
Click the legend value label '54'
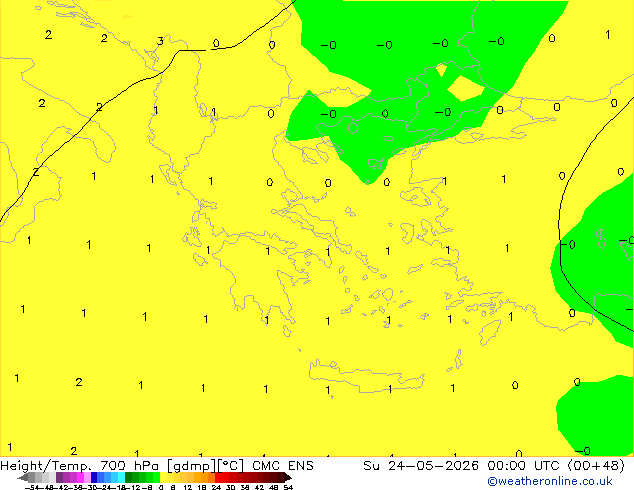pos(288,488)
